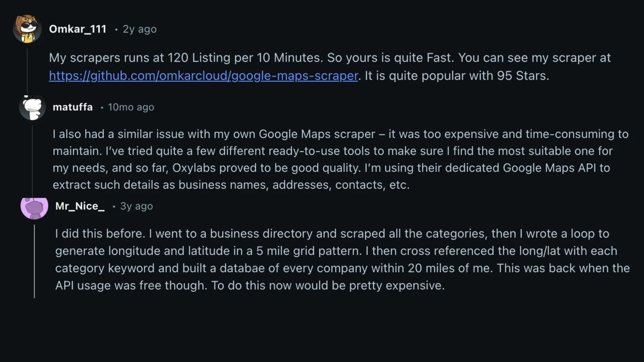Open matuffa's profile avatar
The height and width of the screenshot is (362, 644).
tap(32, 107)
